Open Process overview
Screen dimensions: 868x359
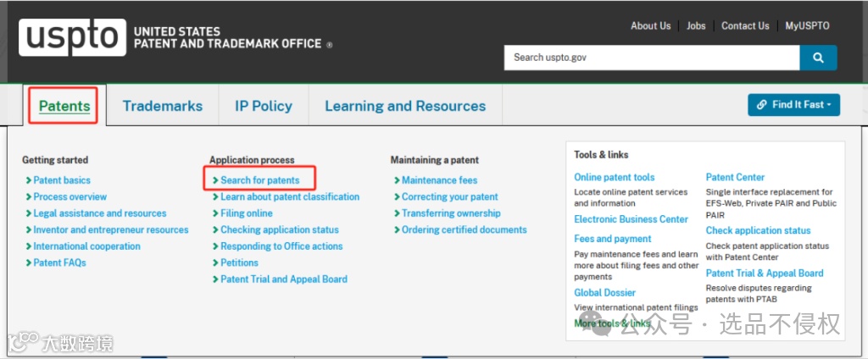coord(70,197)
